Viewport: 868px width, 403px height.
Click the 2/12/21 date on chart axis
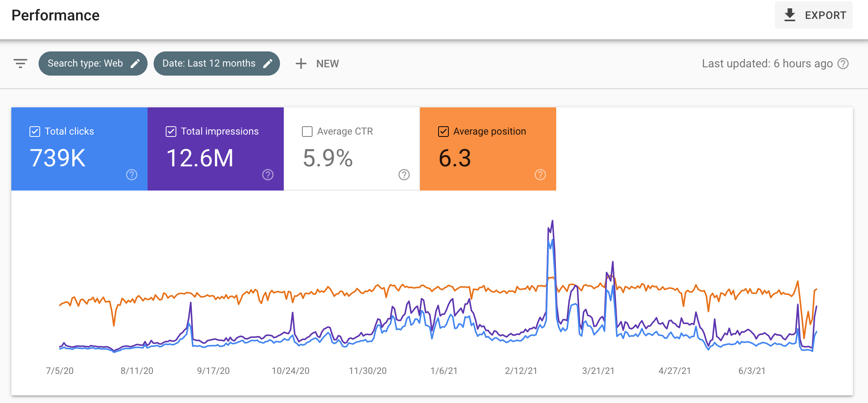[x=521, y=371]
